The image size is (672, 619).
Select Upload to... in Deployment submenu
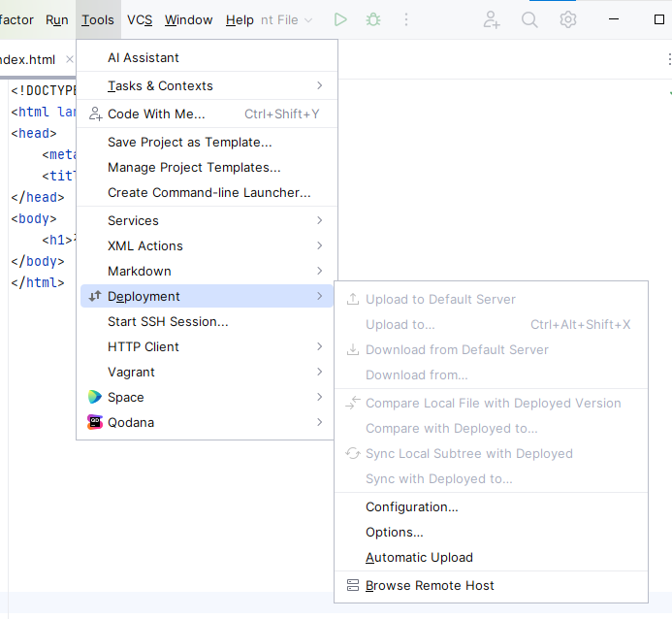[491, 324]
